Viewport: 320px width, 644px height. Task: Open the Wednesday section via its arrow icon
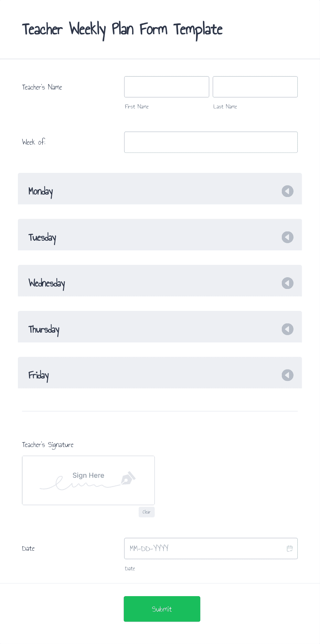click(x=287, y=283)
